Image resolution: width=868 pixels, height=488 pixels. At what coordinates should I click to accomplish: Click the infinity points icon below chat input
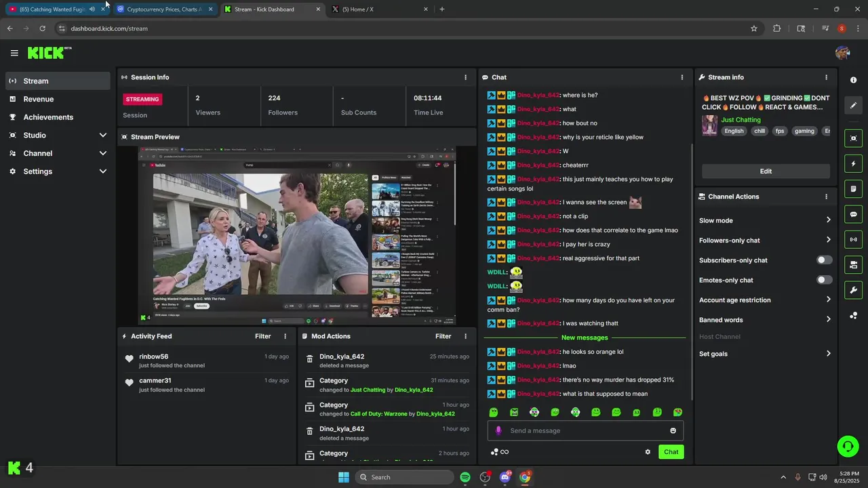coord(500,452)
